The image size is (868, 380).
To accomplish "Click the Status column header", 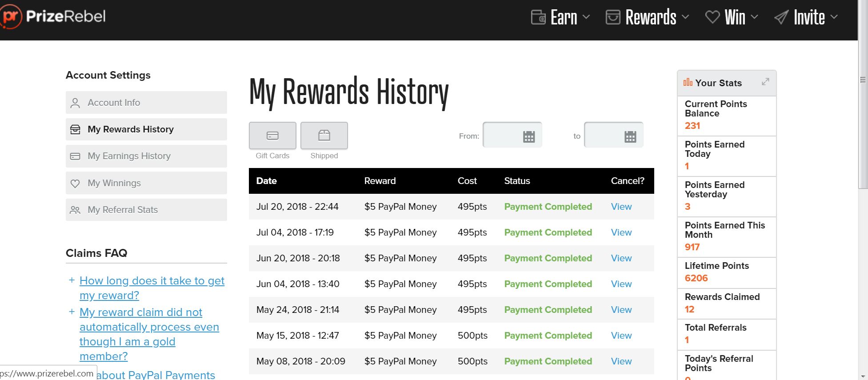I will pyautogui.click(x=517, y=181).
